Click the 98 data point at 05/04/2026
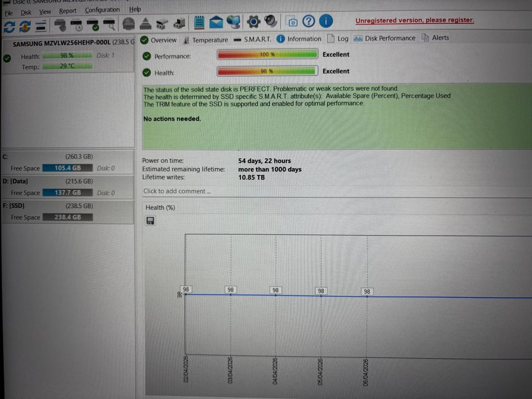The image size is (532, 399). click(x=321, y=291)
